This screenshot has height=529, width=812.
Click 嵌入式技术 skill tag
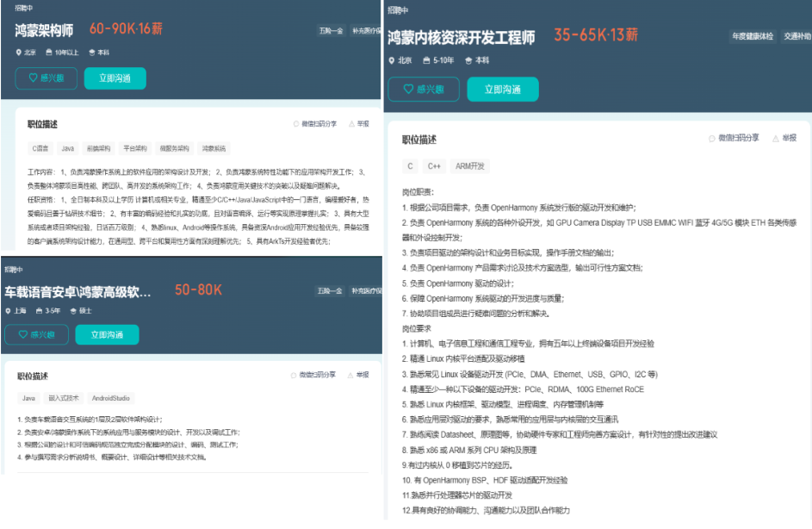coord(64,398)
